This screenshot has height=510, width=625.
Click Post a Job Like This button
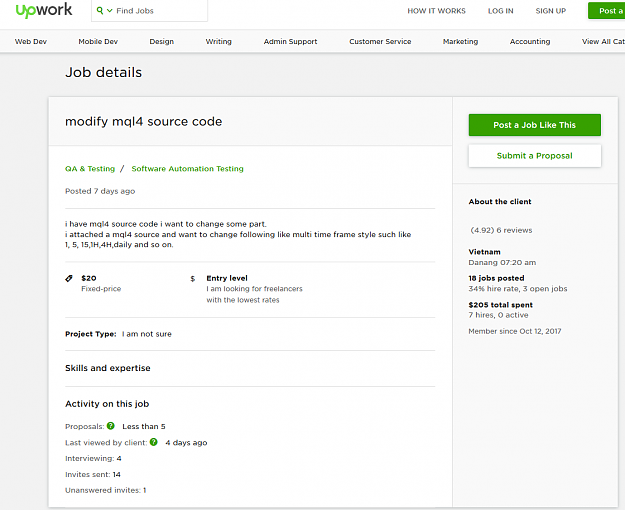[535, 125]
